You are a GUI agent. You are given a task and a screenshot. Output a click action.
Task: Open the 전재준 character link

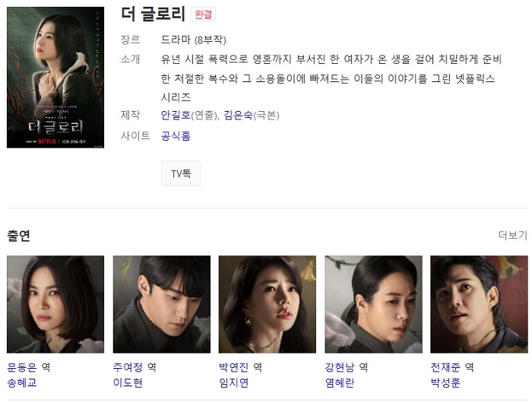[445, 367]
